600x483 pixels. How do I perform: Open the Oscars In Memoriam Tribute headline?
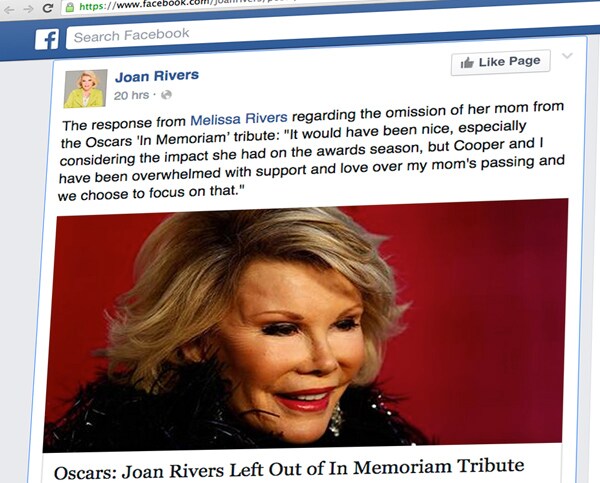pos(289,469)
